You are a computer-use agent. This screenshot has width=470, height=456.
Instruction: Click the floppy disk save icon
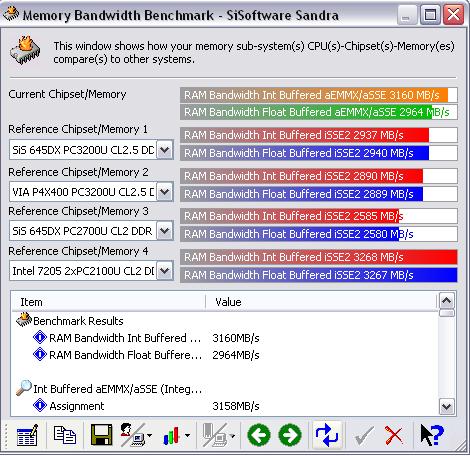pos(101,435)
